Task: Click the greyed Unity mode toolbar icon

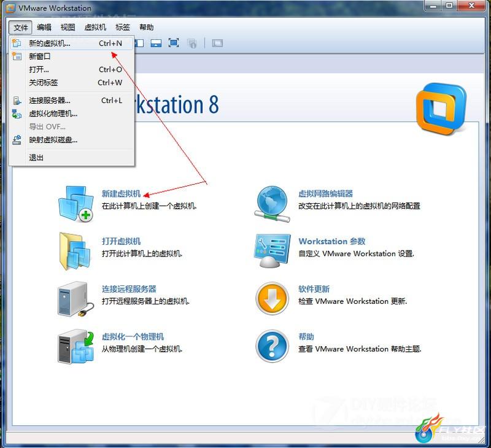Action: [x=191, y=43]
